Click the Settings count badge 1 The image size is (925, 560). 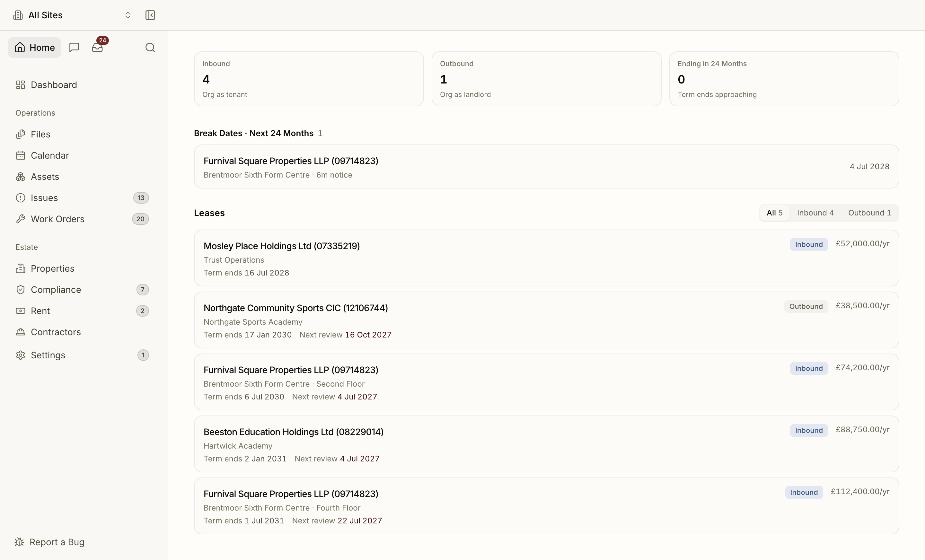tap(143, 355)
